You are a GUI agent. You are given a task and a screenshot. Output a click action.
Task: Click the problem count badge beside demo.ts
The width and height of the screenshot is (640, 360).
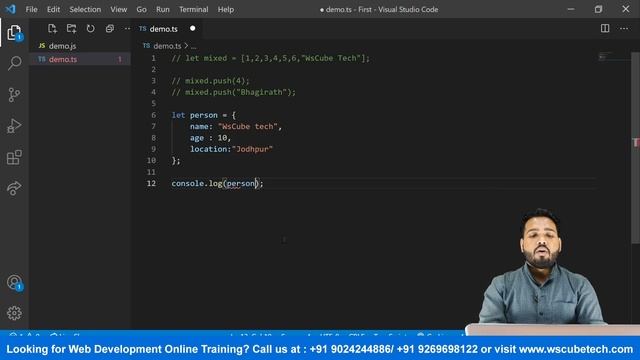120,59
